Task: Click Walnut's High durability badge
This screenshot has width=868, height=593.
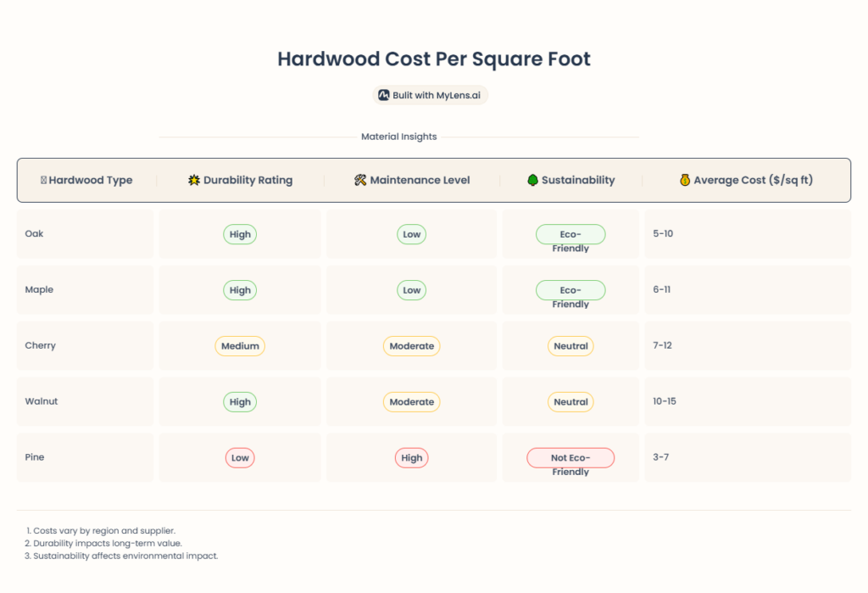Action: click(x=240, y=402)
